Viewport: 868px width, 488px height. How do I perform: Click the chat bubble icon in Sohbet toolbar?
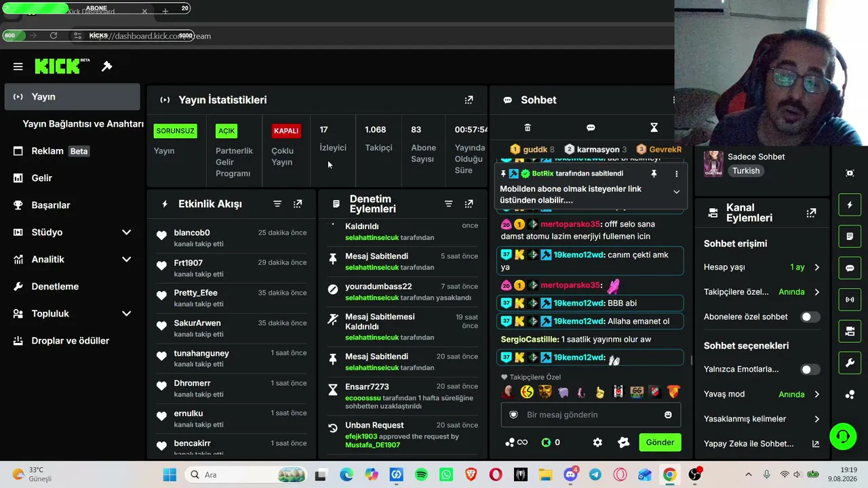click(591, 127)
